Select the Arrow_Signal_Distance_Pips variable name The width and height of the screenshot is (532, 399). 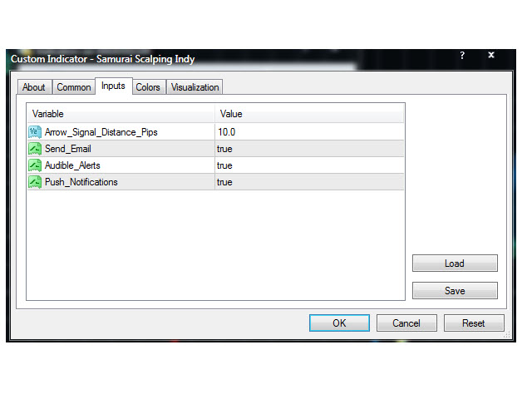[101, 132]
